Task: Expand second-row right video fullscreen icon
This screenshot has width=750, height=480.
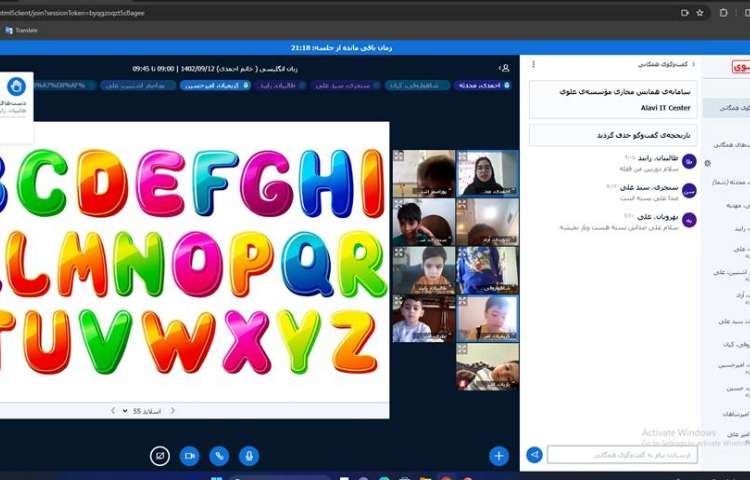Action: 462,205
